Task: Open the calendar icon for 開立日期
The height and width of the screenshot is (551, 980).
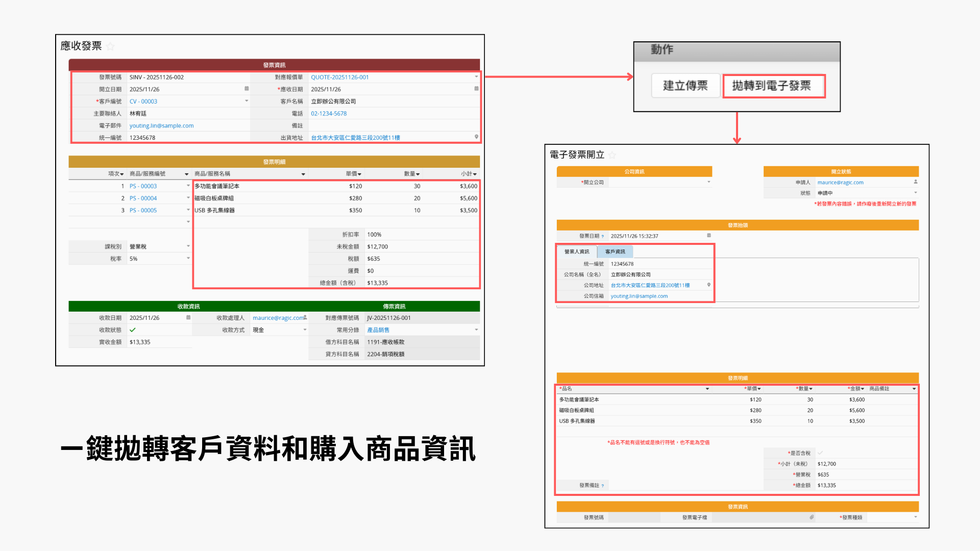Action: click(x=247, y=89)
